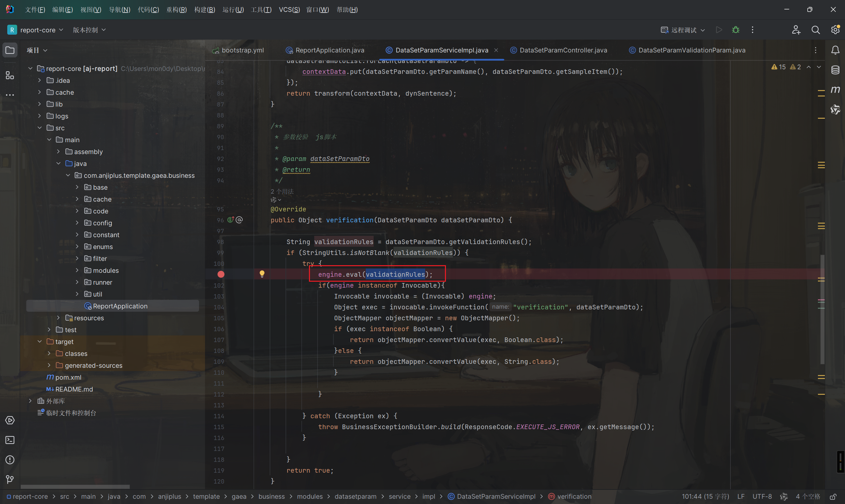845x504 pixels.
Task: Click the 2 个用法 usages hint
Action: point(282,191)
